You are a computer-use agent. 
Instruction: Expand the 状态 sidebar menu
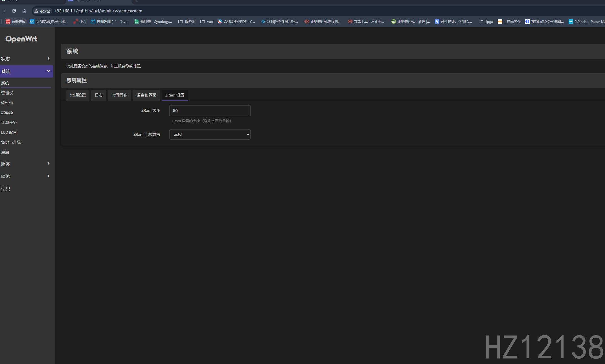[26, 59]
